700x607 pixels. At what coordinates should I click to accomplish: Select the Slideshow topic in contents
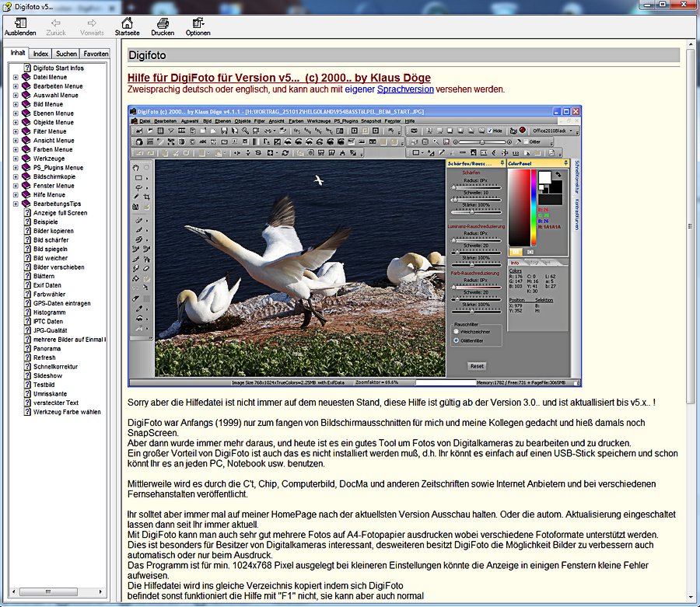pyautogui.click(x=48, y=375)
